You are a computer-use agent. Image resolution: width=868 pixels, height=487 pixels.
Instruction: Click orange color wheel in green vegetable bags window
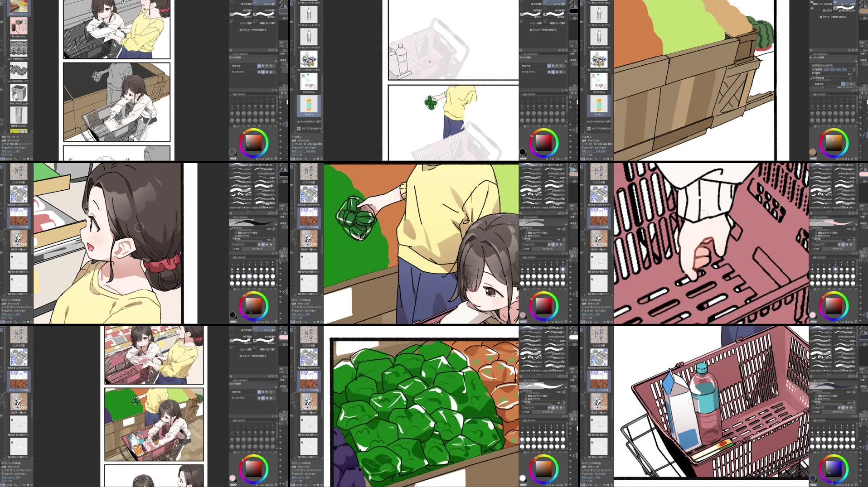click(544, 469)
